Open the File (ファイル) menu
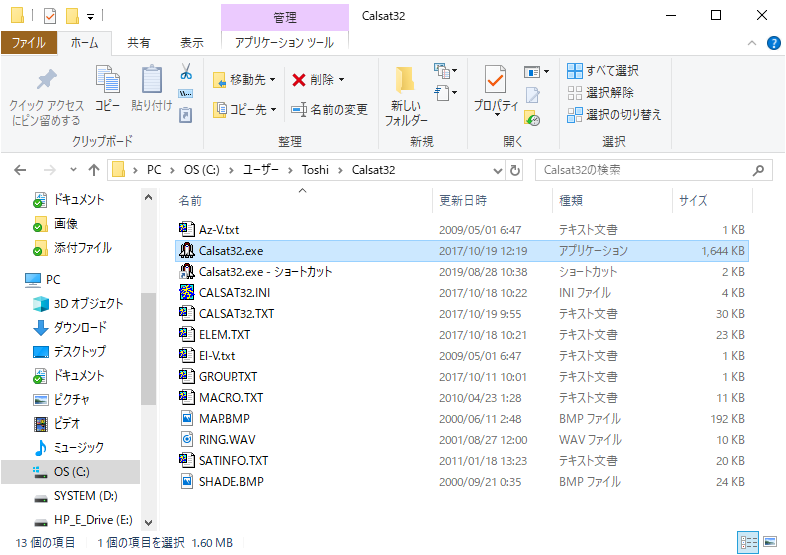This screenshot has height=555, width=786. pos(29,43)
